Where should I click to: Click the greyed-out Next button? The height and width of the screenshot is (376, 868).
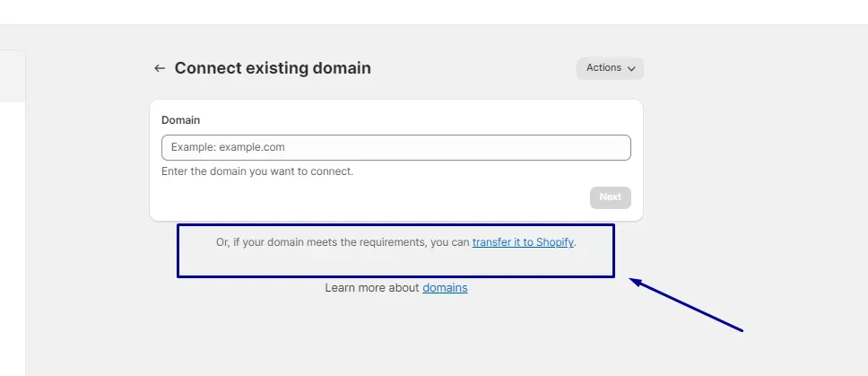(x=610, y=197)
